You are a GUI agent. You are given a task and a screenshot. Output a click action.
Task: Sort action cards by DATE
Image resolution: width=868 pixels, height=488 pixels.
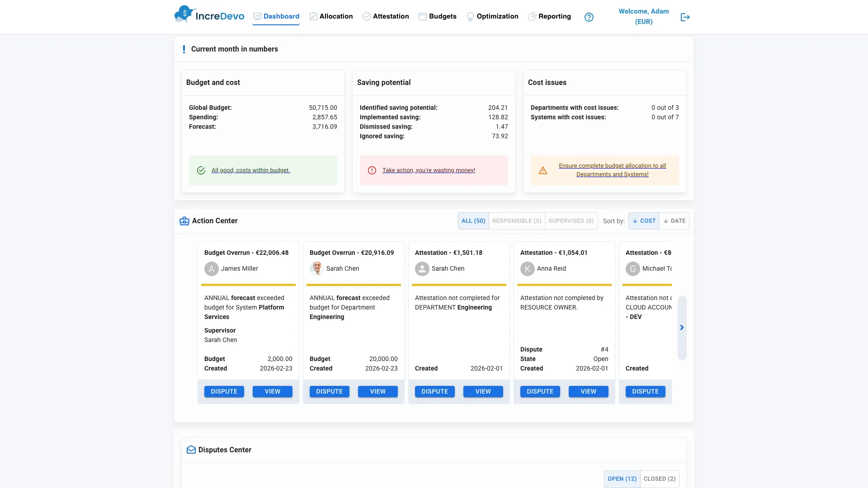click(674, 221)
